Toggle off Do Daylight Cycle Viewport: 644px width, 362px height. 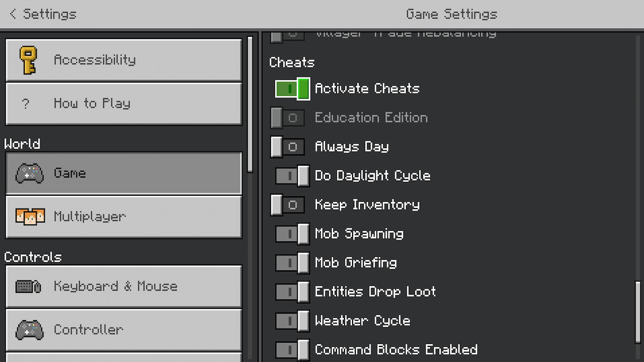(x=292, y=175)
